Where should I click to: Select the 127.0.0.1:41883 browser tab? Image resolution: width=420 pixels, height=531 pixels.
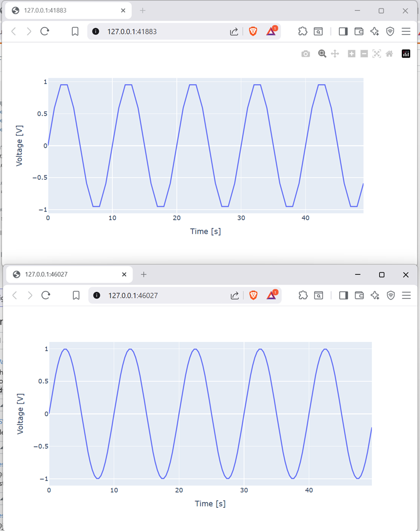coord(64,10)
